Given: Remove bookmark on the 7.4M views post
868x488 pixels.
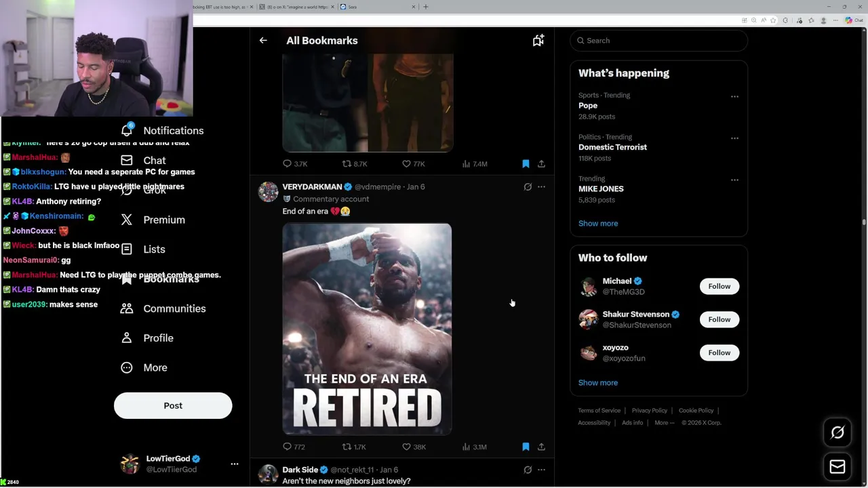Looking at the screenshot, I should 526,164.
